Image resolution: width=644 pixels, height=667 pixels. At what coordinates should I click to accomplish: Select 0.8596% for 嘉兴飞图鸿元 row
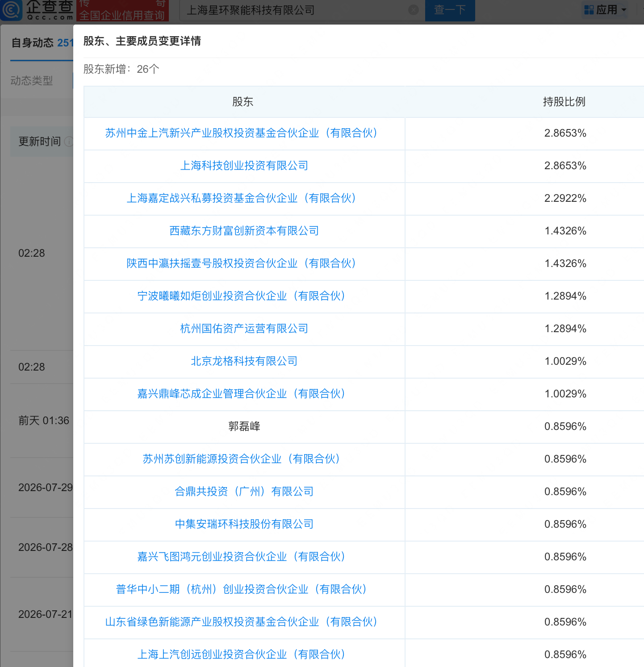(565, 557)
